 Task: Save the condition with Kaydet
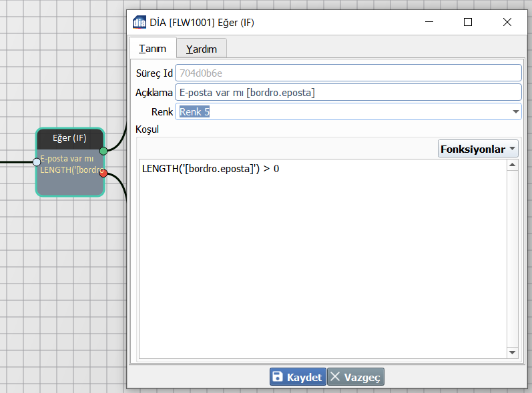click(298, 377)
